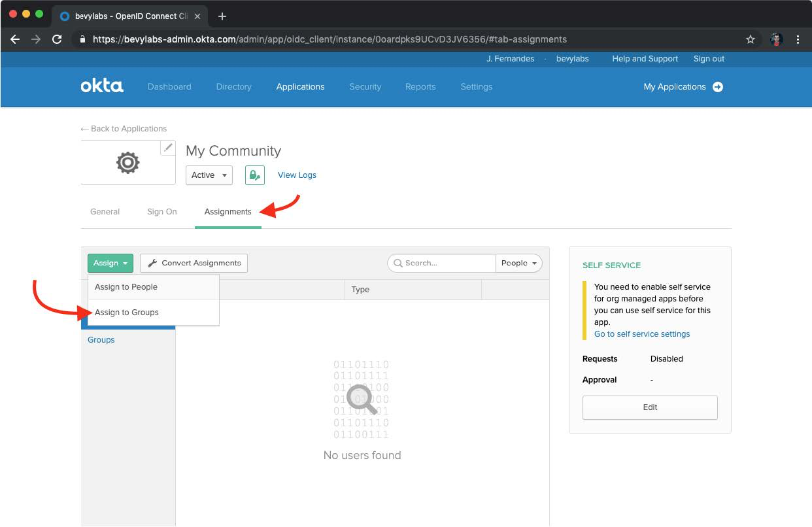Open a new browser tab

coord(222,16)
